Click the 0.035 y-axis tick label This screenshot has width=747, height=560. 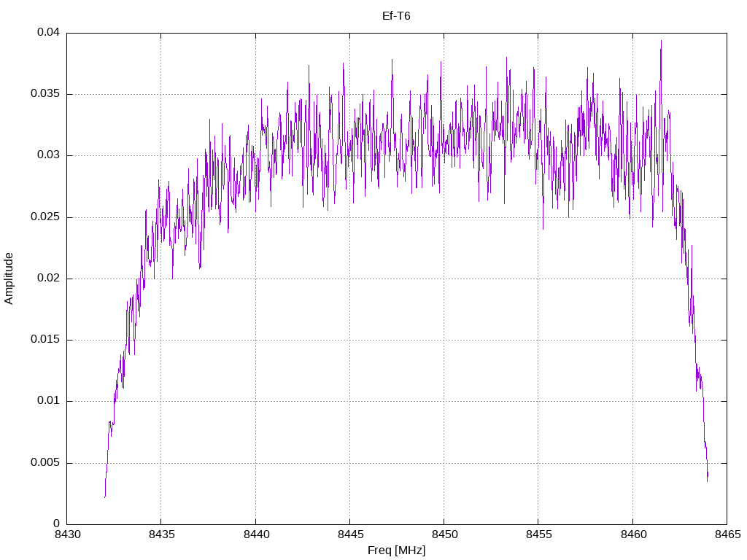click(x=45, y=93)
